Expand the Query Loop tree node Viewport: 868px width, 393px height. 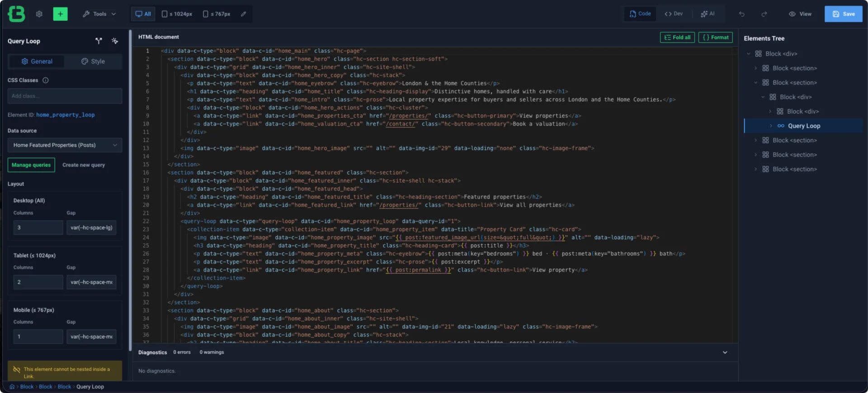pyautogui.click(x=771, y=126)
